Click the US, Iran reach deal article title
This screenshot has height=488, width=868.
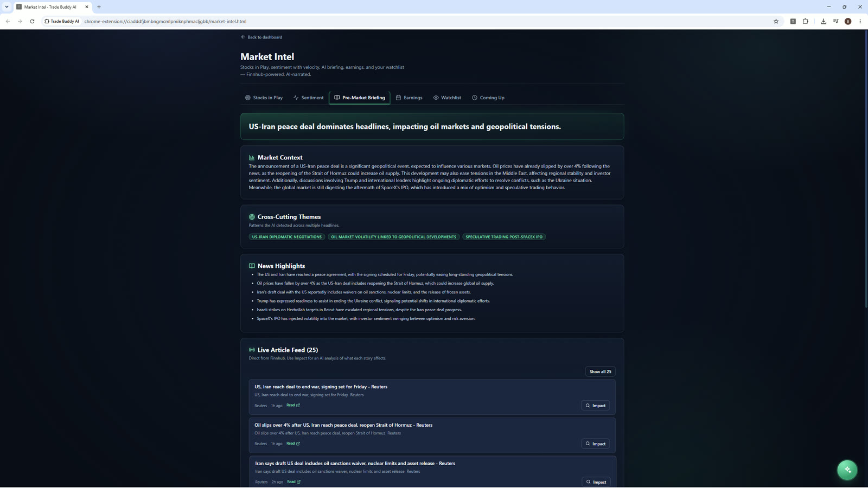[x=321, y=387]
